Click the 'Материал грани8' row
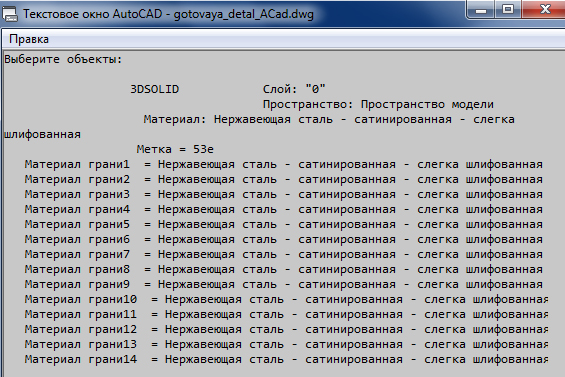This screenshot has width=565, height=377. [x=284, y=270]
